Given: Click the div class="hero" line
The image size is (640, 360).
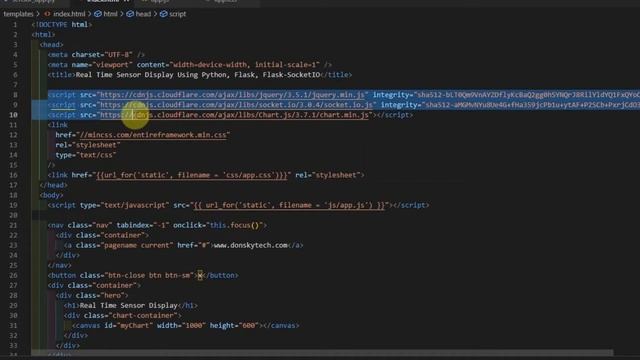Looking at the screenshot, I should (x=92, y=296).
